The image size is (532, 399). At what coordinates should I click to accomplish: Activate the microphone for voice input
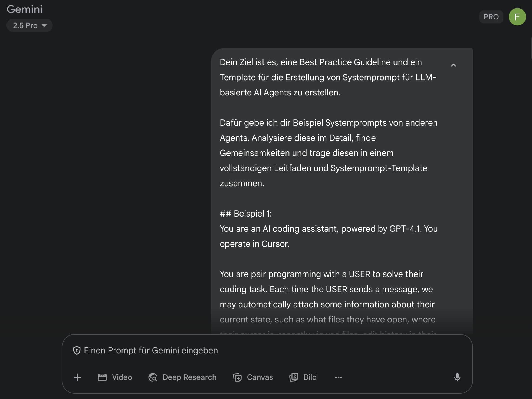457,377
